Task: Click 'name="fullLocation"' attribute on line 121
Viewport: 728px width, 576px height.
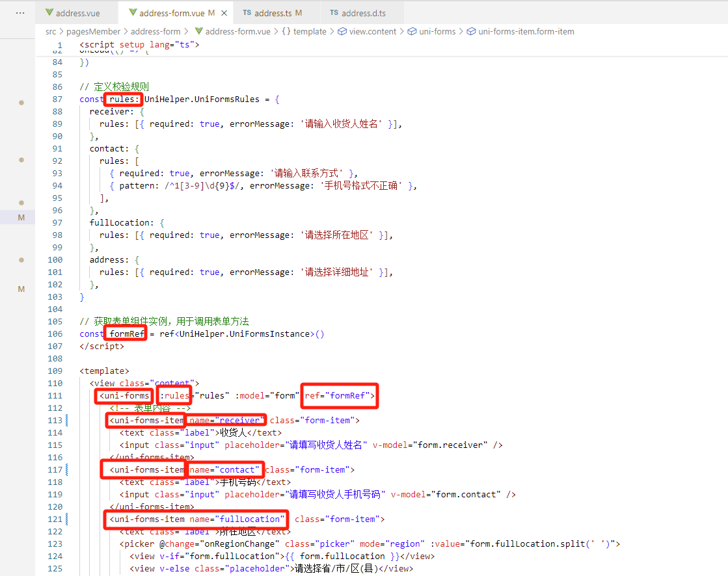Action: [x=237, y=519]
